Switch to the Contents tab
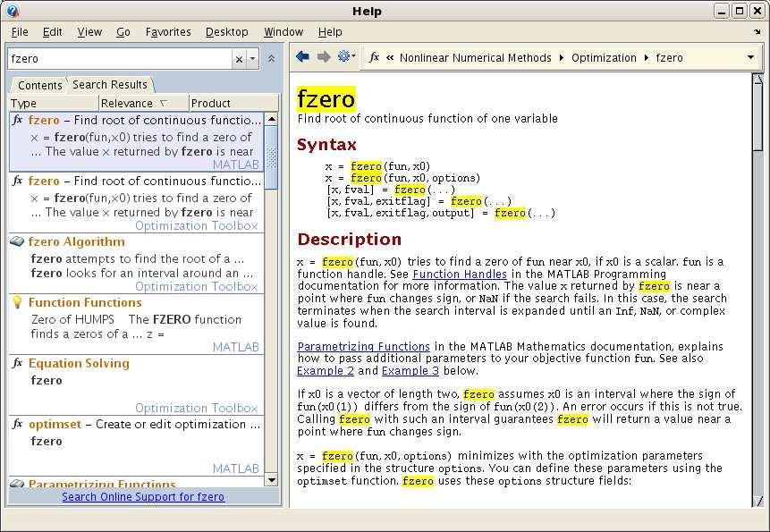770x532 pixels. point(39,85)
